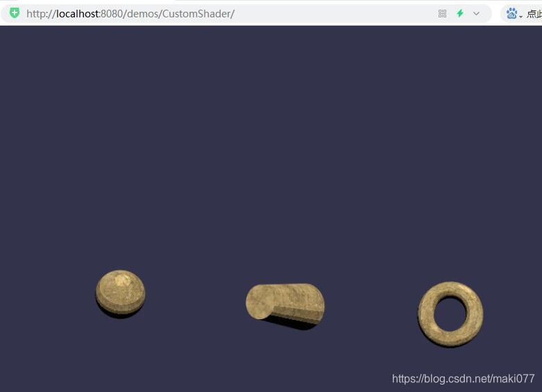Open the QR code grid icon
Screen dimensions: 542x392
pyautogui.click(x=442, y=13)
